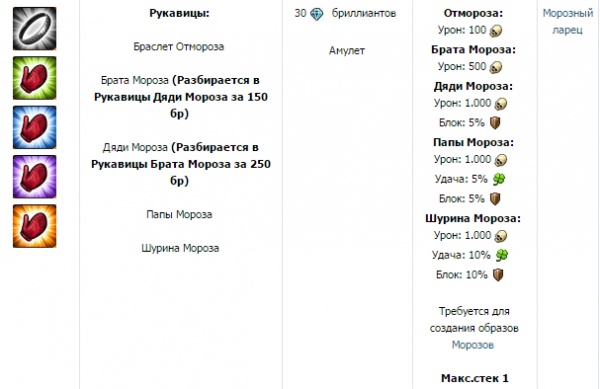Select the green background mitten icon
Viewport: 600px width, 389px height.
coord(34,78)
